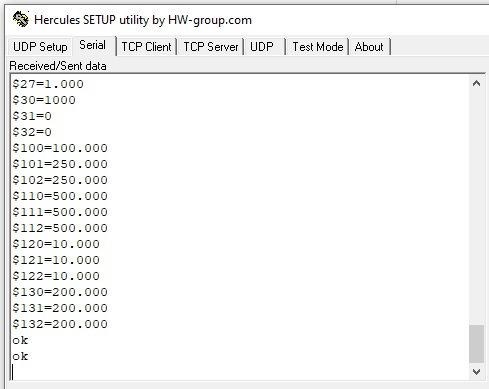Click the $132=200.000 line in the log
The image size is (489, 389).
tap(60, 324)
